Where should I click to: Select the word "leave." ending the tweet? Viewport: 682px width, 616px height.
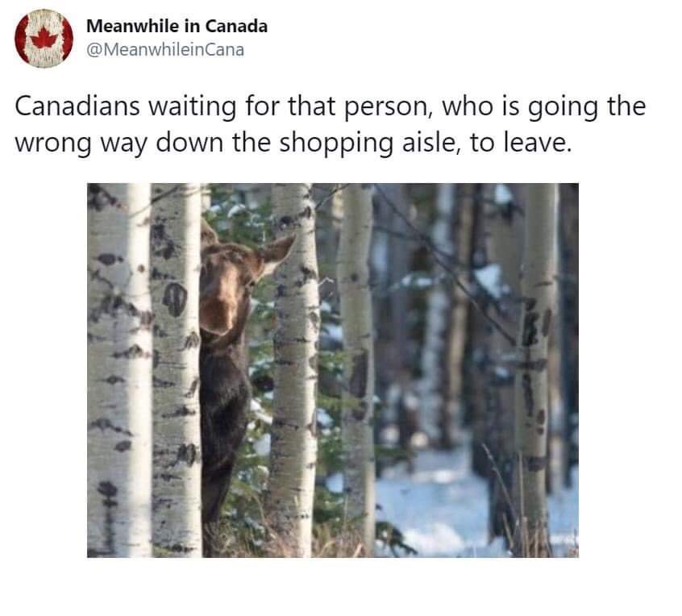[x=538, y=142]
